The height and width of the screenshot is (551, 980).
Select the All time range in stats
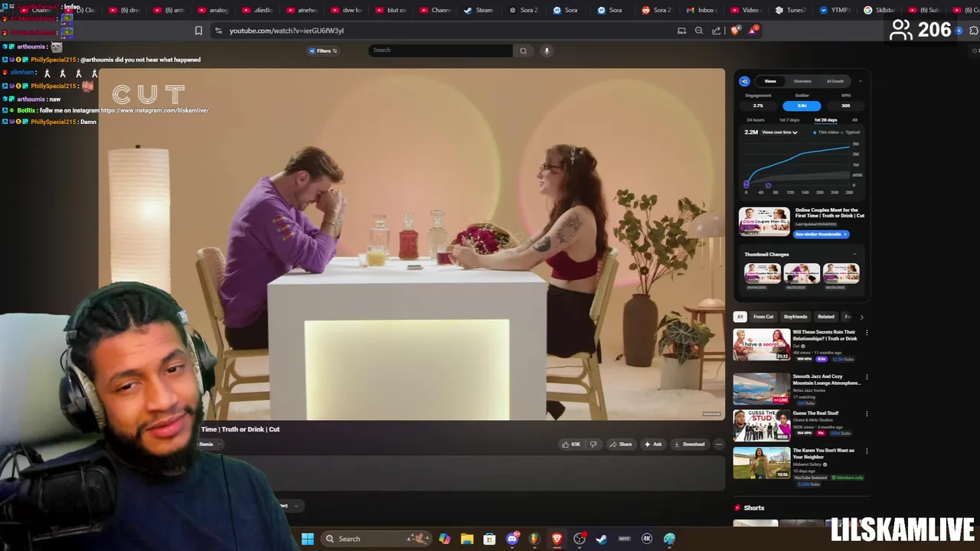point(854,120)
